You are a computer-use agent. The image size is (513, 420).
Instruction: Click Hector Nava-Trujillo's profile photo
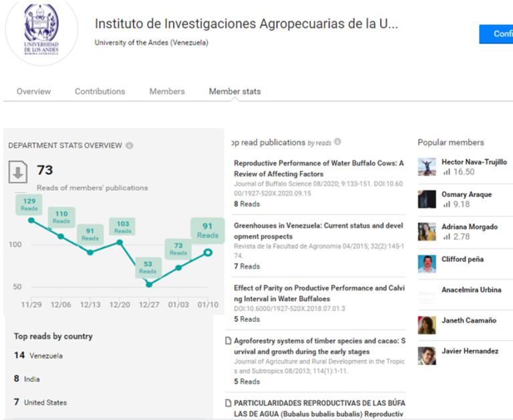coord(427,167)
